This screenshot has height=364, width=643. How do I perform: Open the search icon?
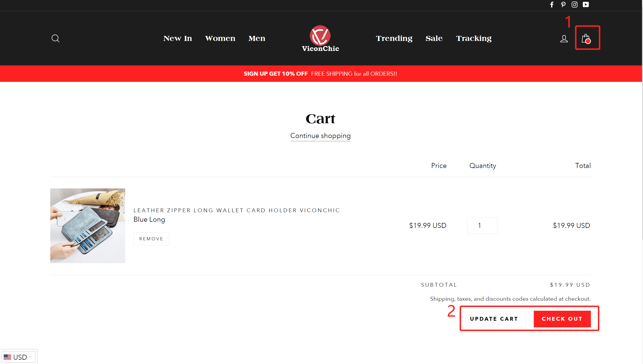55,38
